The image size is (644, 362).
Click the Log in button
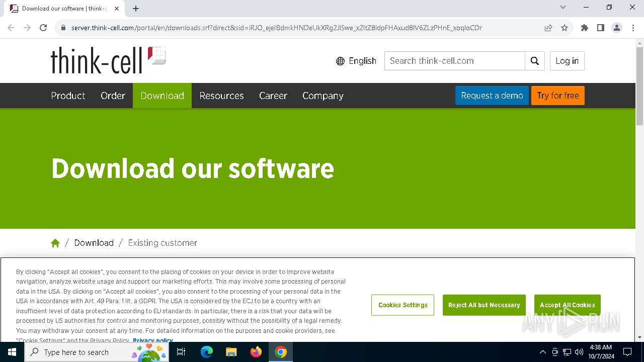click(567, 61)
